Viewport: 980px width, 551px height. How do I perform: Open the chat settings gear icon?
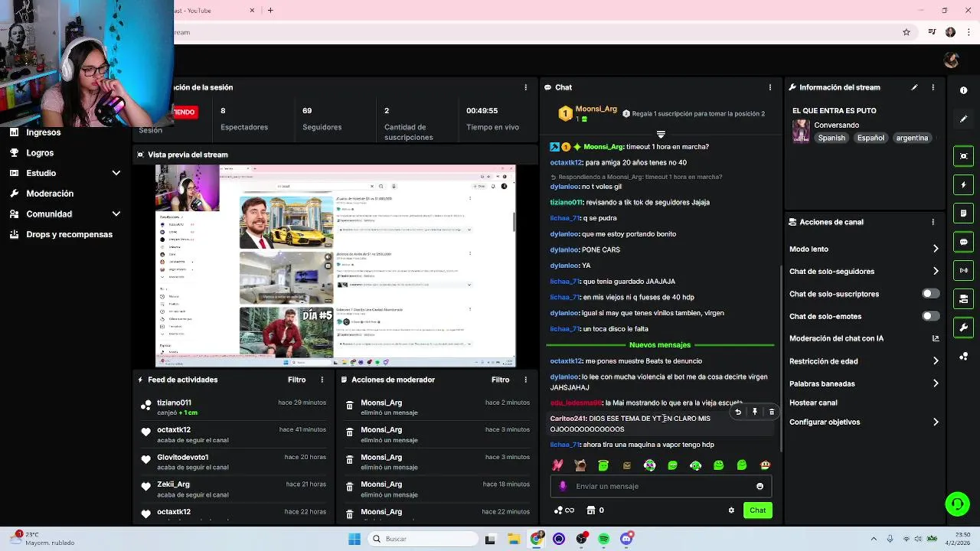click(731, 510)
